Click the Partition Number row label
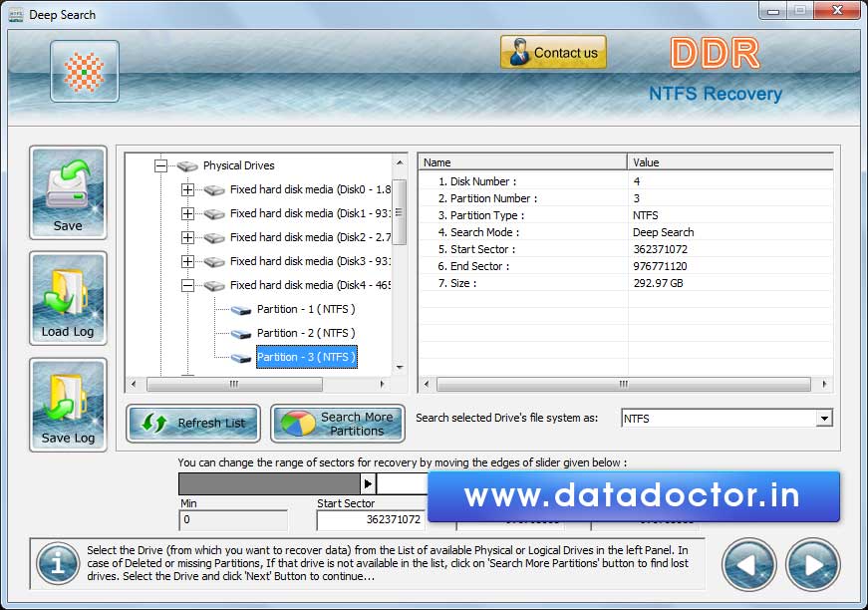 point(487,198)
